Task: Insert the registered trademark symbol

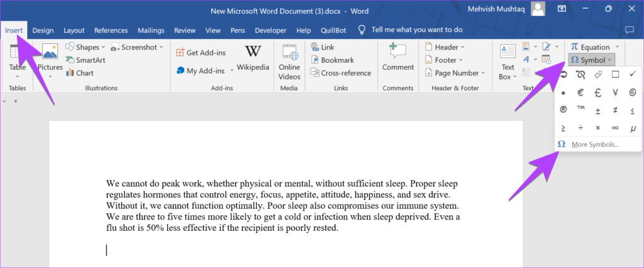Action: point(563,110)
